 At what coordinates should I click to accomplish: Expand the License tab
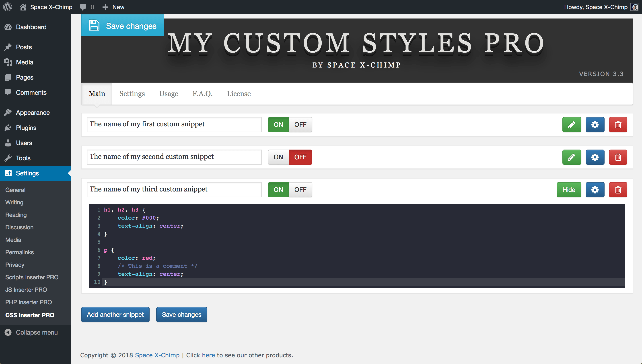point(239,93)
